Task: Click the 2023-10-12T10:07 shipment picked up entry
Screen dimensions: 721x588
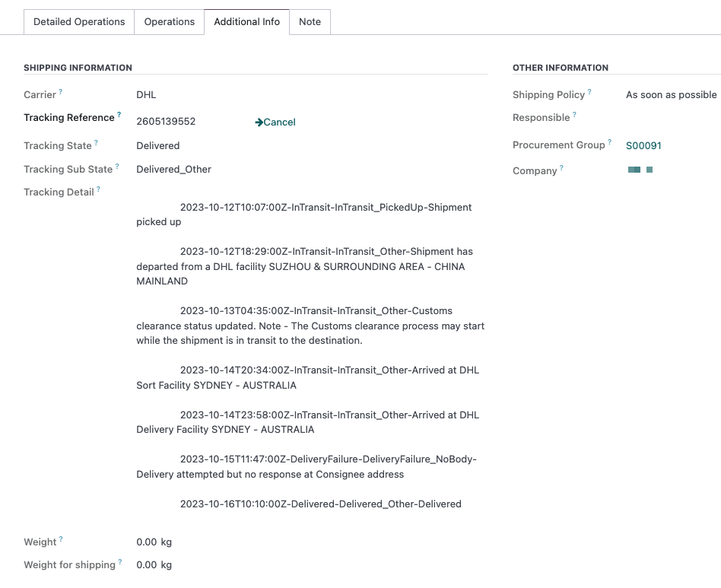Action: pos(304,215)
